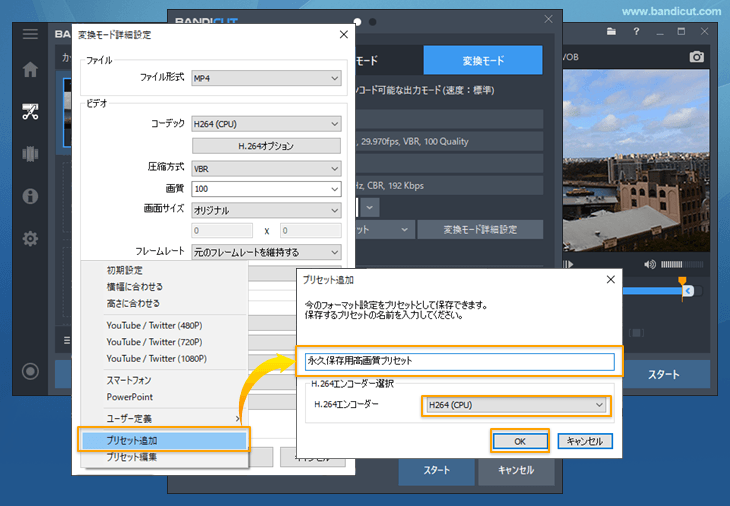The width and height of the screenshot is (730, 506).
Task: Select 高さに合わせる in preset menu
Action: 164,304
